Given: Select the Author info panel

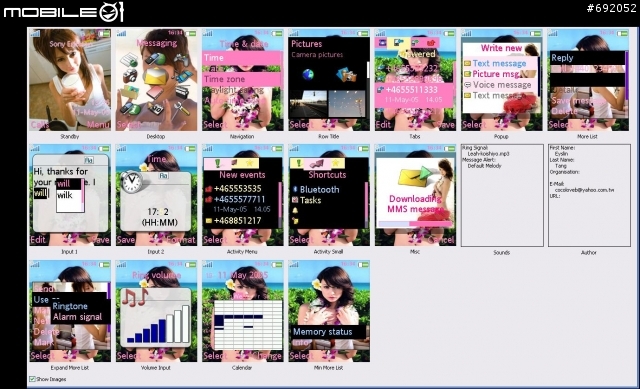Looking at the screenshot, I should click(x=589, y=195).
